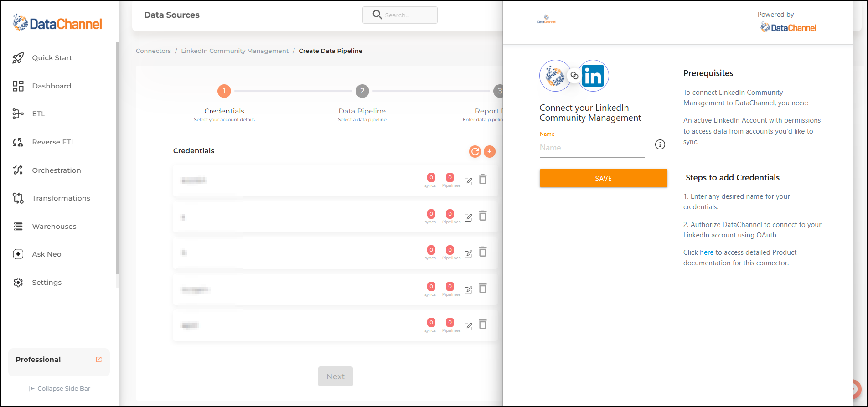868x407 pixels.
Task: Edit the last credential row
Action: [468, 327]
